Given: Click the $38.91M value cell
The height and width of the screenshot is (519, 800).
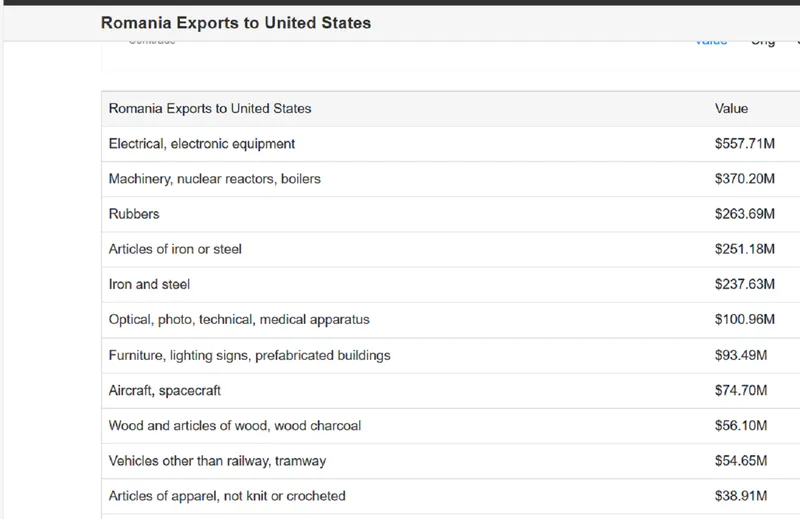Looking at the screenshot, I should 740,496.
